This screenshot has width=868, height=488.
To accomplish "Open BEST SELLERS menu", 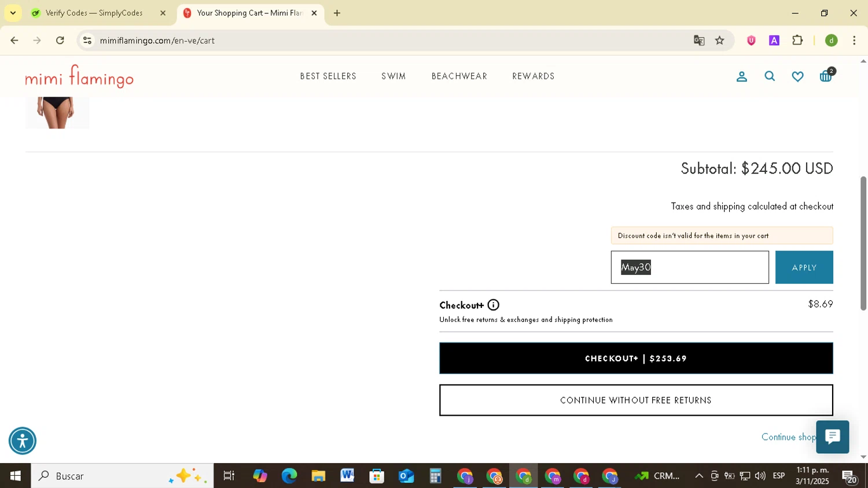I will pyautogui.click(x=328, y=76).
